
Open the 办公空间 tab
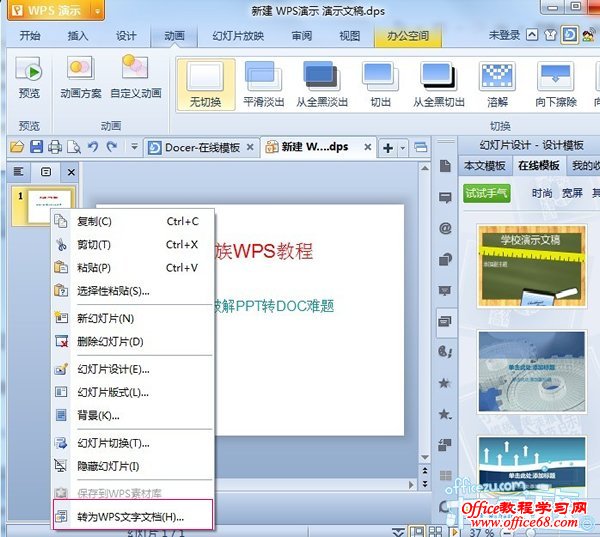408,36
